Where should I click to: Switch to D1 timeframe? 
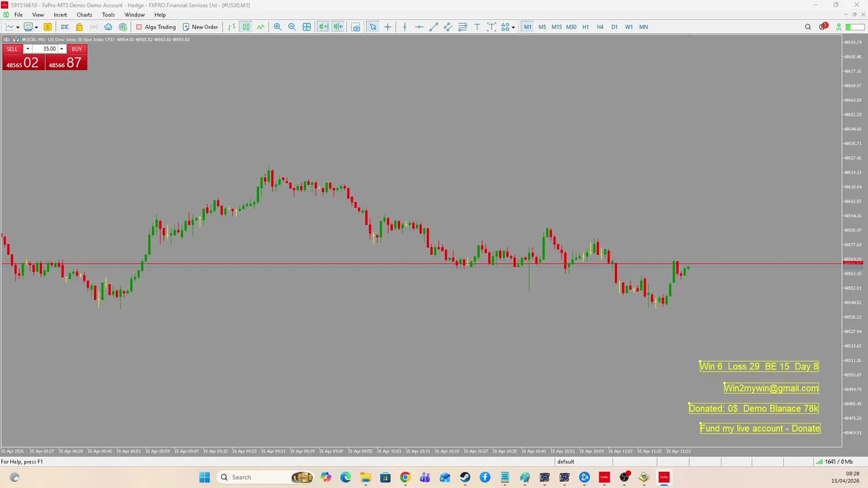pyautogui.click(x=614, y=27)
